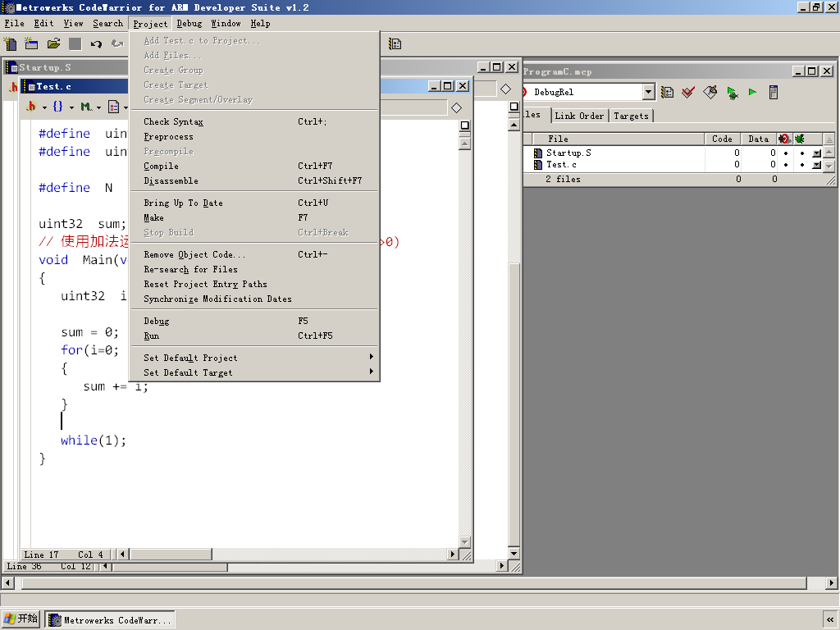Open dropdown arrow beside functions braces icon
Viewport: 840px width, 630px height.
pos(71,107)
